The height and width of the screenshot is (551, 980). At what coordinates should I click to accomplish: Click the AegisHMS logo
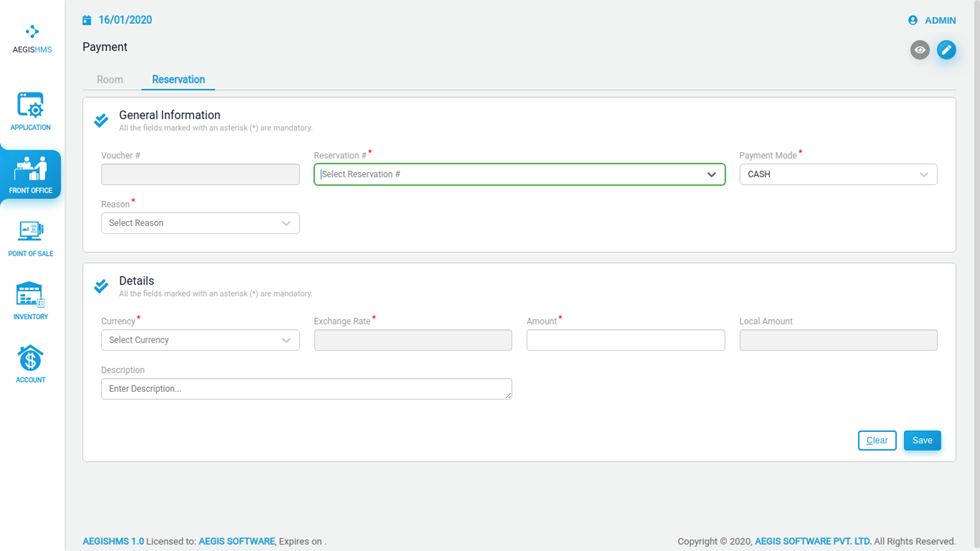coord(32,39)
